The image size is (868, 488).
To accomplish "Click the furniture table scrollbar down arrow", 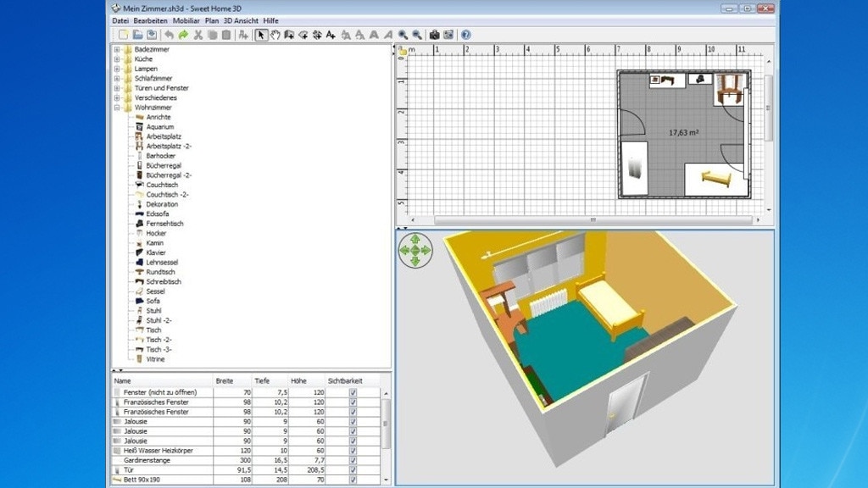I will pos(386,480).
